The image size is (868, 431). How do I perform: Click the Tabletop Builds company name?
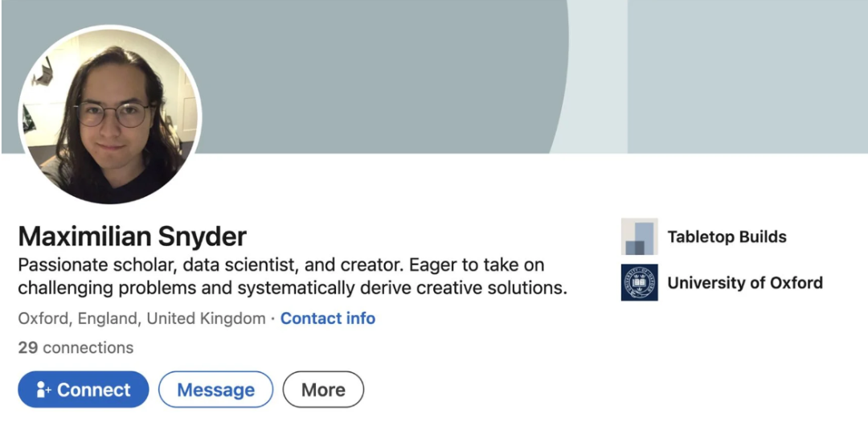pyautogui.click(x=727, y=236)
